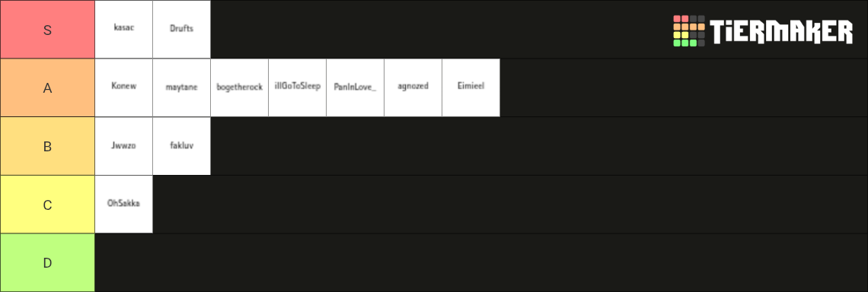
Task: Click the TierMaker grid logo icon
Action: [689, 31]
